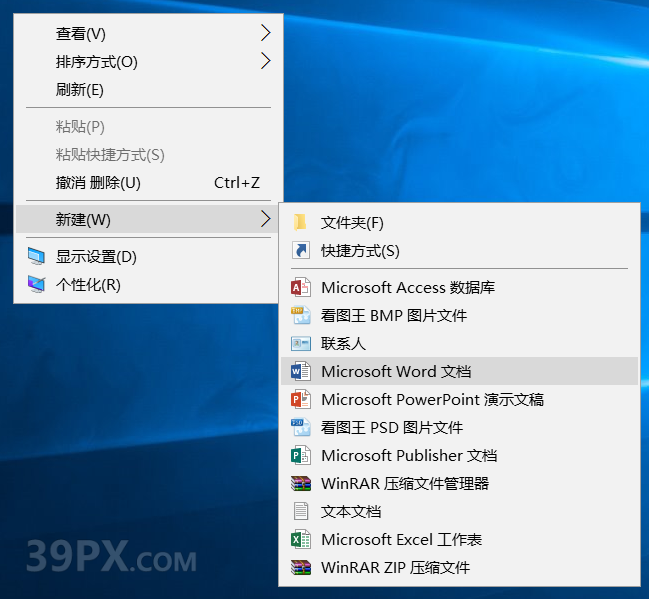Create Microsoft PowerPoint 演示文稿
The image size is (649, 599).
[459, 399]
